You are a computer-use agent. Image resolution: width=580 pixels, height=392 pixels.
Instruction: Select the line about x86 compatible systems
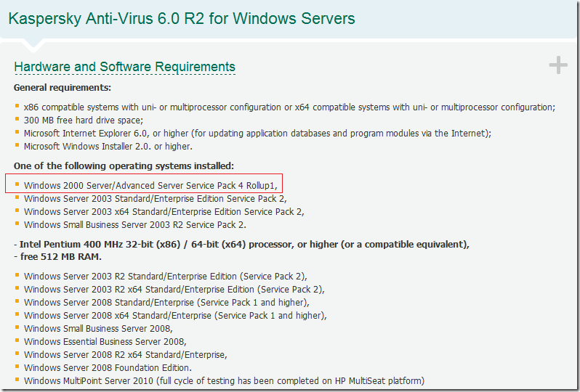289,107
